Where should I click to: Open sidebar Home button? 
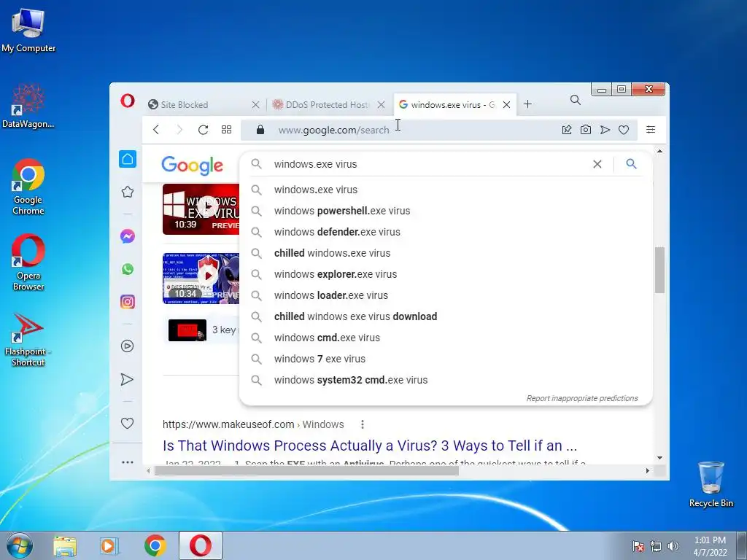pos(127,159)
